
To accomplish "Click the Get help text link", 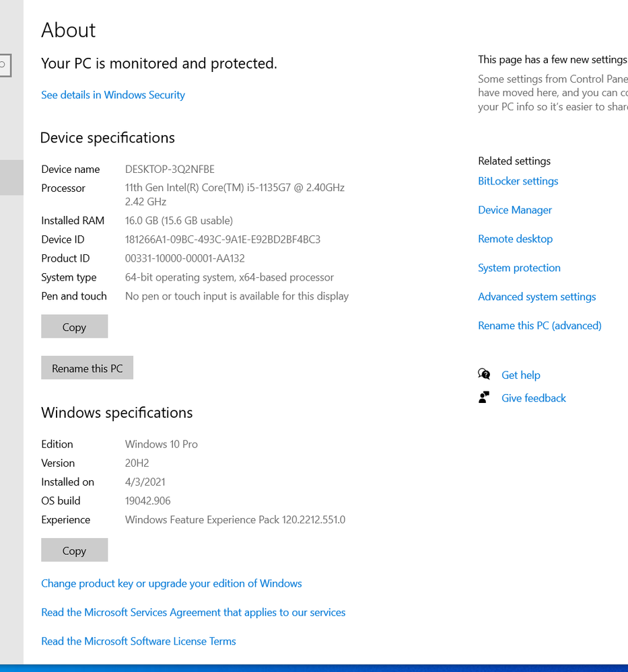I will pyautogui.click(x=521, y=375).
